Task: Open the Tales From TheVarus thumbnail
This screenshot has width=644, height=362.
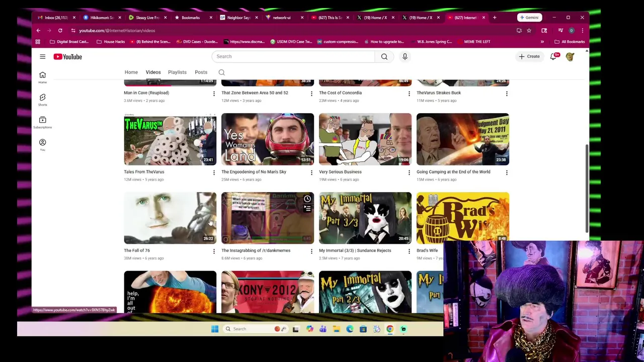Action: tap(170, 139)
